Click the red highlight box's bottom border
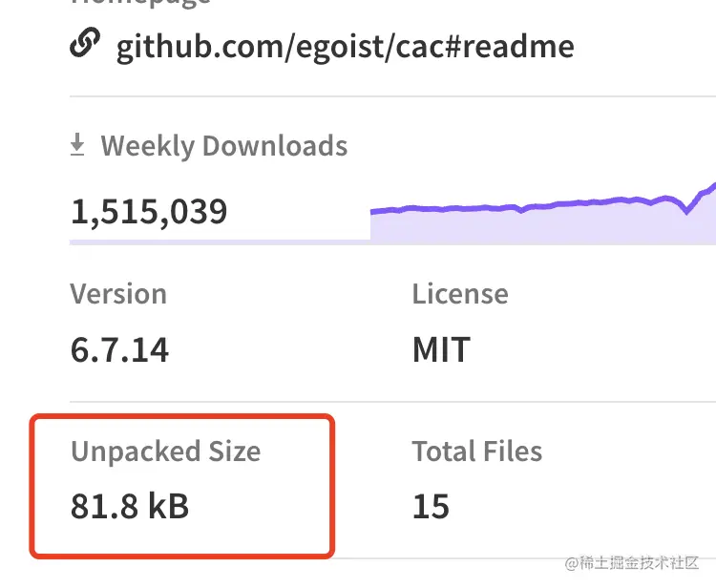Image resolution: width=716 pixels, height=588 pixels. coord(181,554)
